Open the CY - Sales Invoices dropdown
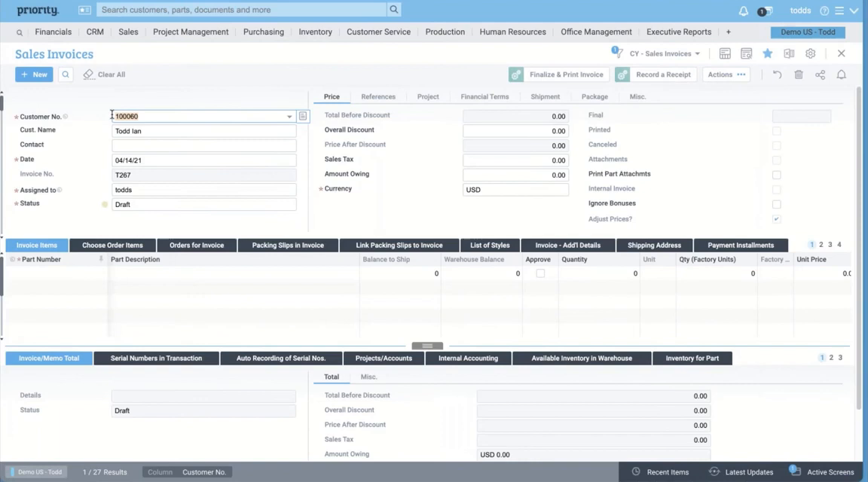868x482 pixels. pyautogui.click(x=665, y=53)
